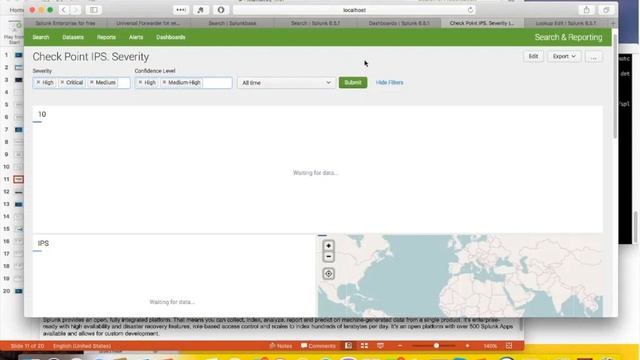Viewport: 640px width, 360px height.
Task: Open Alerts in the Splunk navigation bar
Action: [x=136, y=37]
